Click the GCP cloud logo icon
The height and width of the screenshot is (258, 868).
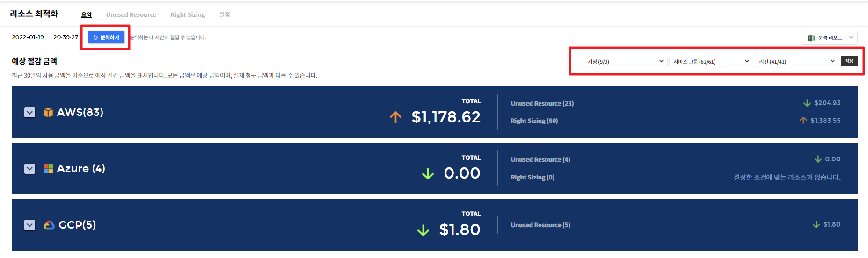49,225
